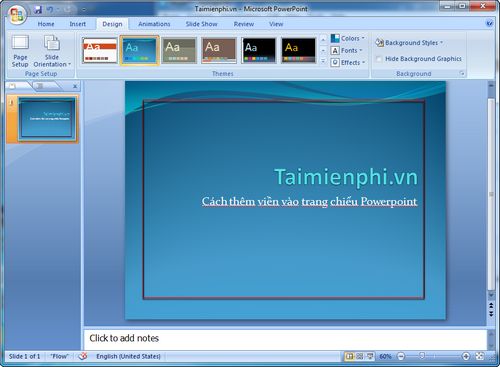Screen dimensions: 500x367
Task: Apply the black theme with yellow Aa
Action: click(x=299, y=50)
